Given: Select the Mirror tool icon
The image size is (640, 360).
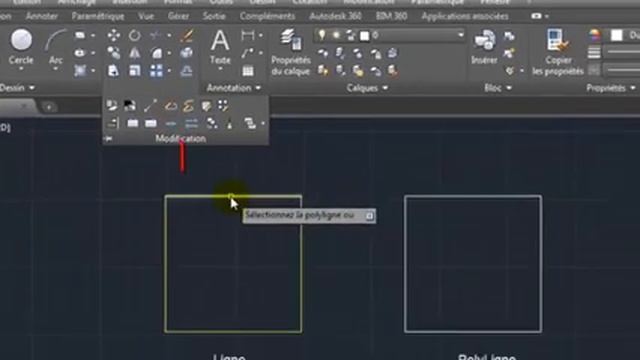Looking at the screenshot, I should point(135,53).
